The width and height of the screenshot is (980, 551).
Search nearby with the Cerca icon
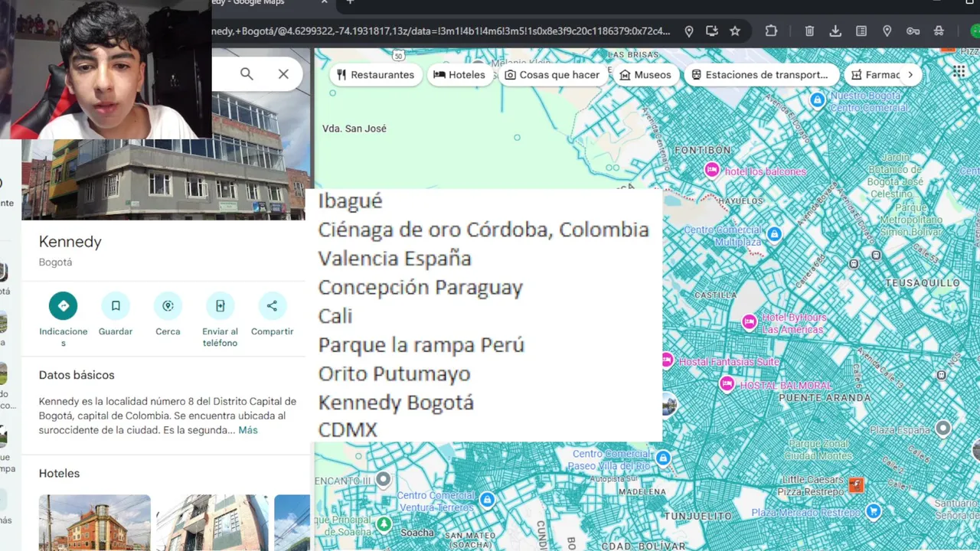pyautogui.click(x=168, y=305)
